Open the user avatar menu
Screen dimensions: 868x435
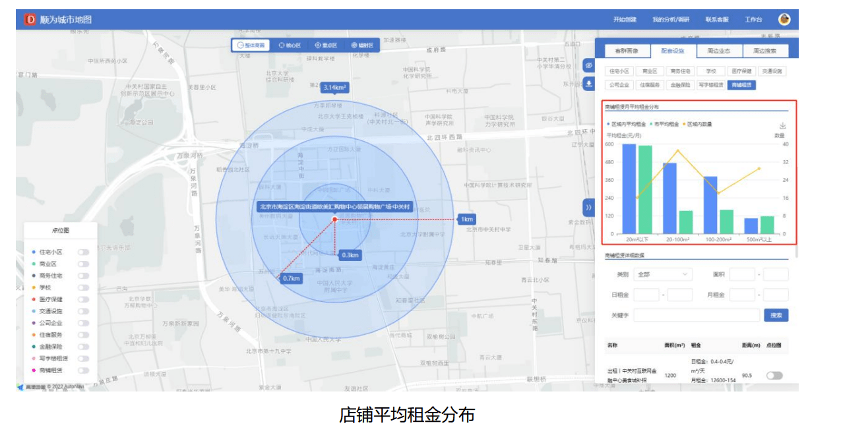(x=784, y=19)
